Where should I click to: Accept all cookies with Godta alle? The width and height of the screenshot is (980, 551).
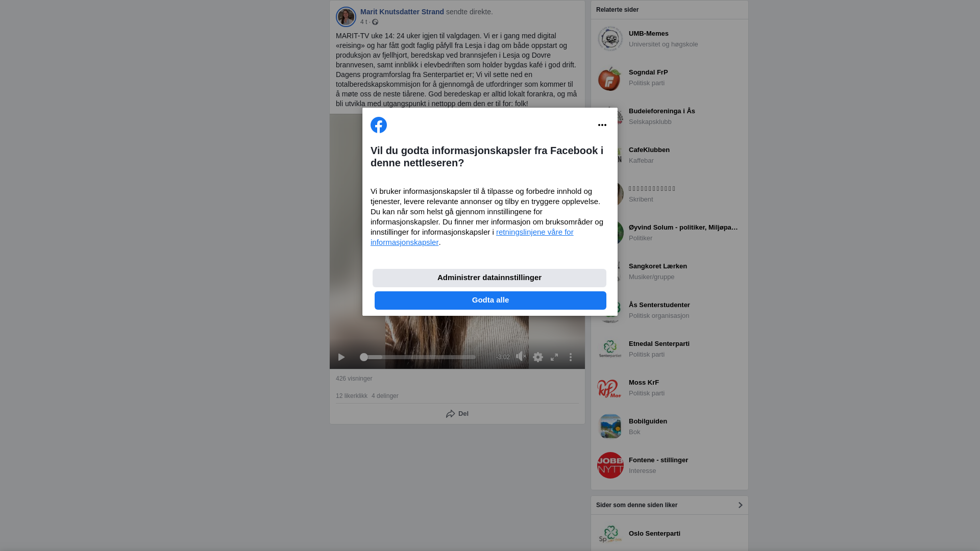point(491,300)
